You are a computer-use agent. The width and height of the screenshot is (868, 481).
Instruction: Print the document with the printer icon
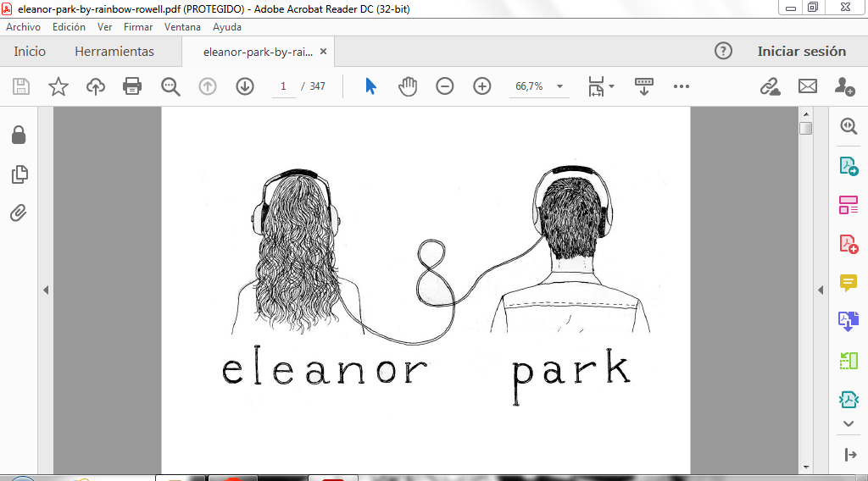coord(132,86)
